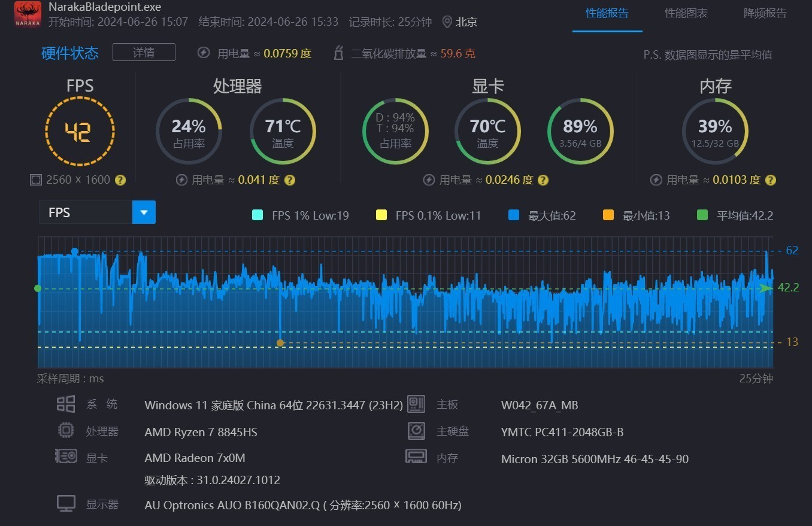Click the lightning icon under the GPU gauges

(x=429, y=180)
